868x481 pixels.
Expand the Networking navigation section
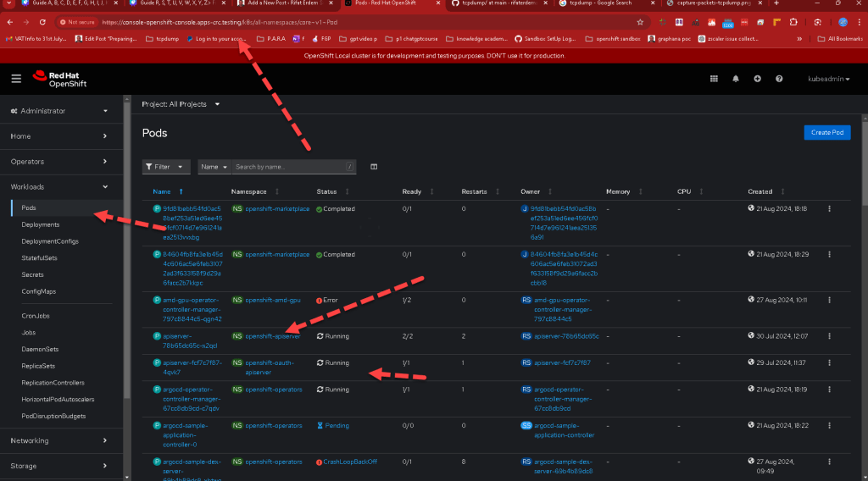coord(59,440)
